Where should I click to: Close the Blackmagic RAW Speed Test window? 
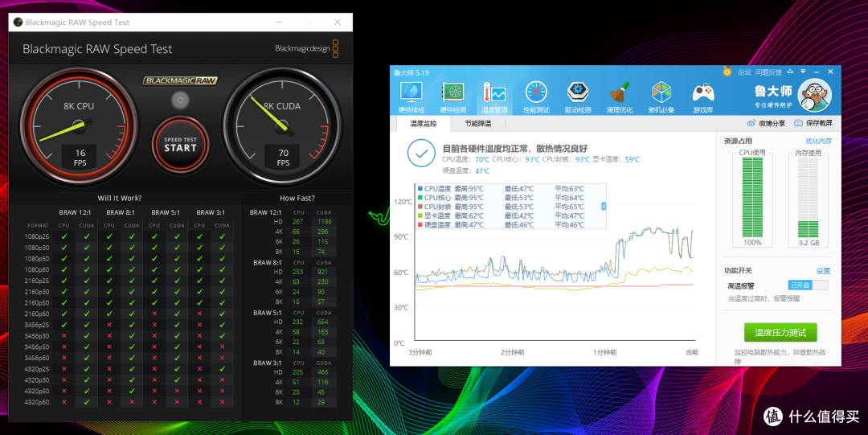pyautogui.click(x=338, y=23)
